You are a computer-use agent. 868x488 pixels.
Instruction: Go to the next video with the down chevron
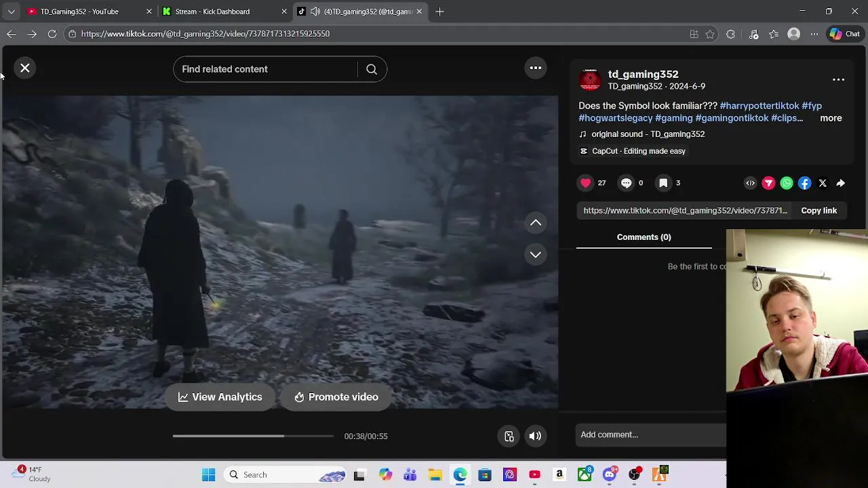[x=536, y=255]
